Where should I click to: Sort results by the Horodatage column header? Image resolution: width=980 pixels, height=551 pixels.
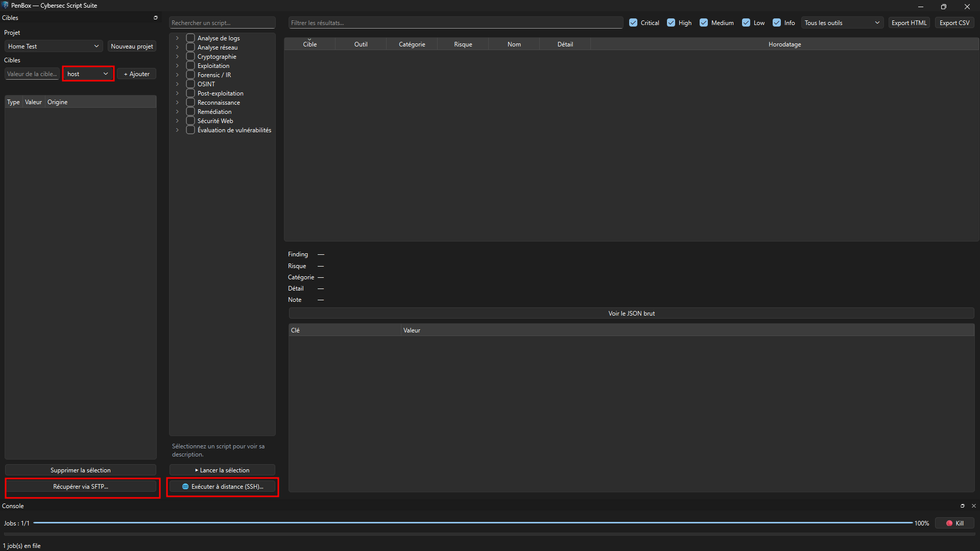[x=784, y=44]
